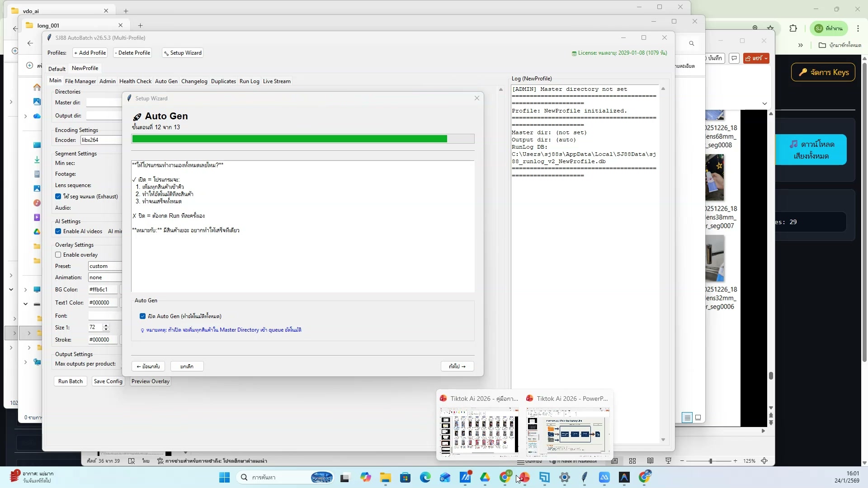The width and height of the screenshot is (868, 488).
Task: Switch to the Run Log tab
Action: point(249,81)
